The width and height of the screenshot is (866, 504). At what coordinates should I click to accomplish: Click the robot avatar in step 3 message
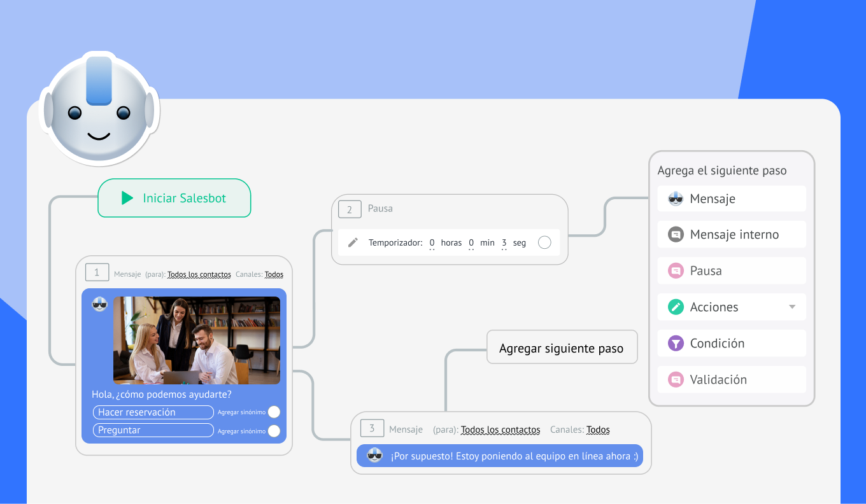click(x=375, y=456)
